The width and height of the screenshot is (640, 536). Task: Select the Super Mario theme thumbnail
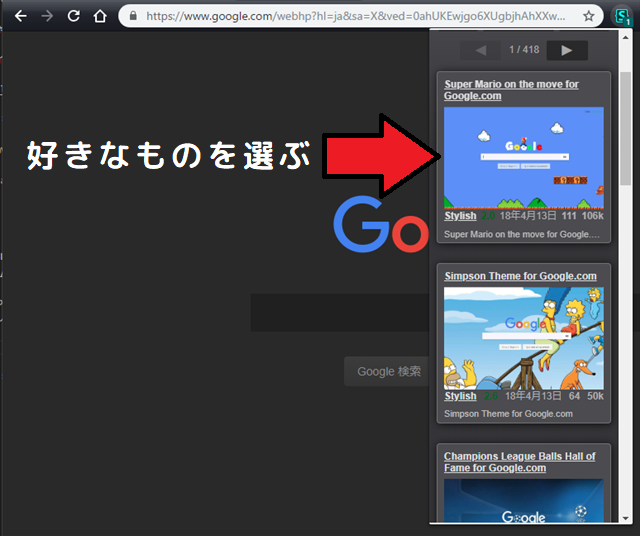[524, 158]
